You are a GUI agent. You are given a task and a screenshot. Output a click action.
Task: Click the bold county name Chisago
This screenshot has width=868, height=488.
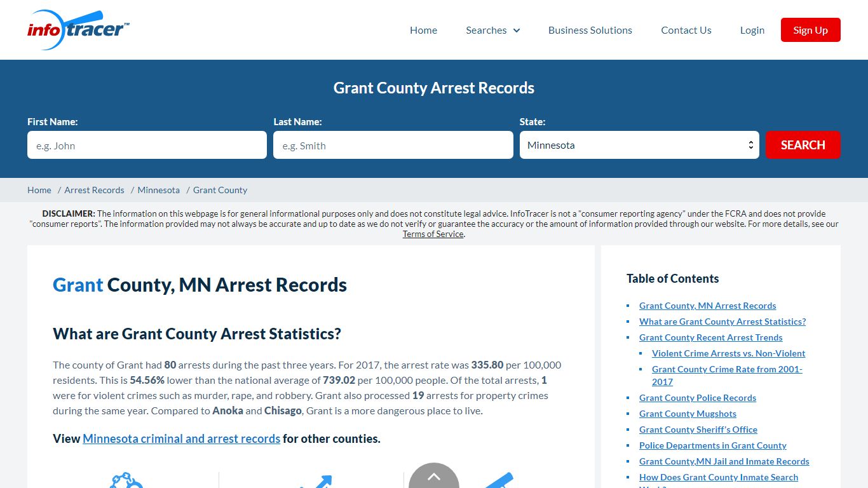tap(283, 410)
